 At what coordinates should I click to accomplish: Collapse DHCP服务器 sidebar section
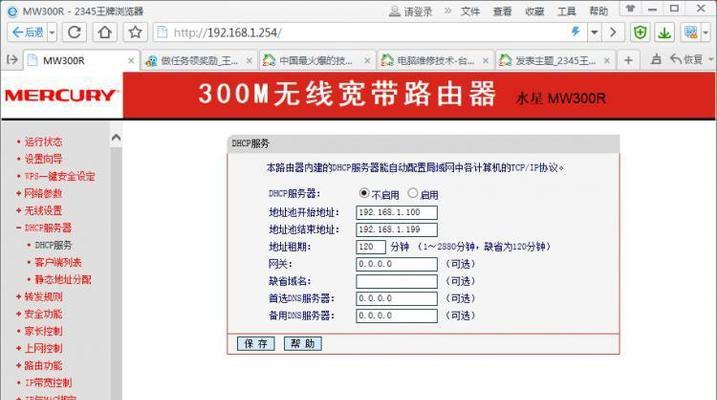tap(48, 228)
